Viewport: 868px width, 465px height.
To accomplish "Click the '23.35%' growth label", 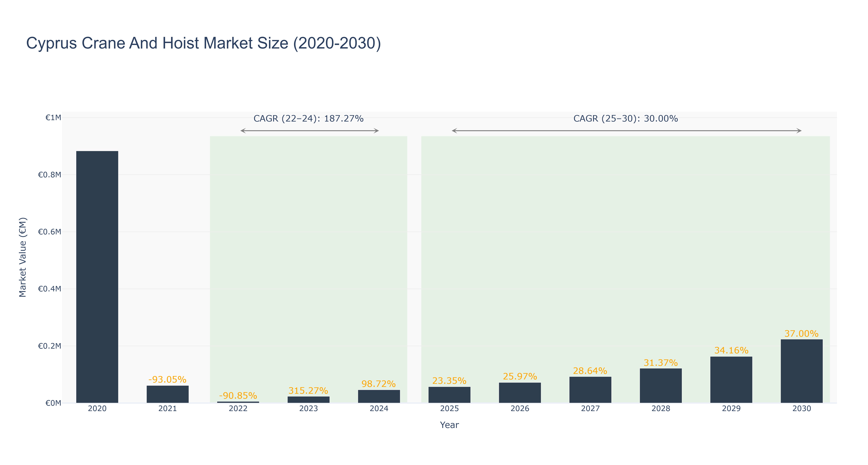I will click(449, 381).
